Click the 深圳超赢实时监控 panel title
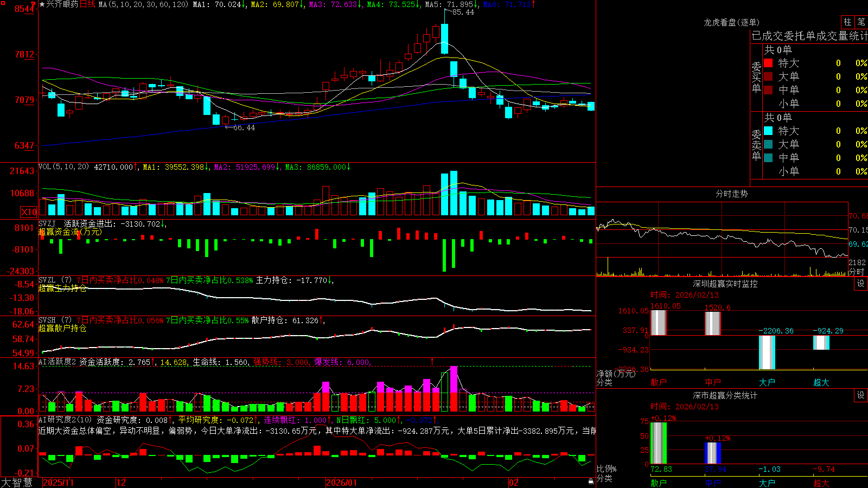The width and height of the screenshot is (868, 488). (725, 284)
